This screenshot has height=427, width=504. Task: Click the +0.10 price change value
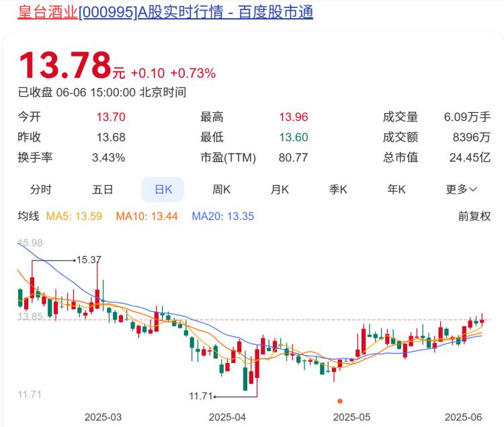point(148,73)
